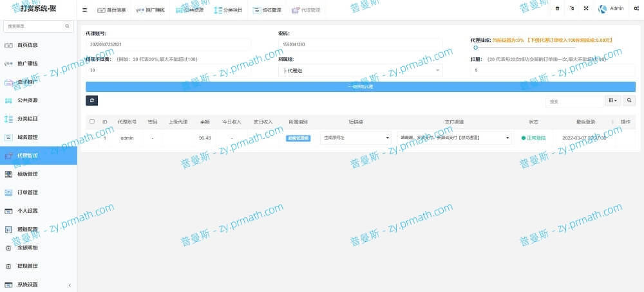Toggle fullscreen mode icon
The height and width of the screenshot is (292, 644).
coord(586,8)
